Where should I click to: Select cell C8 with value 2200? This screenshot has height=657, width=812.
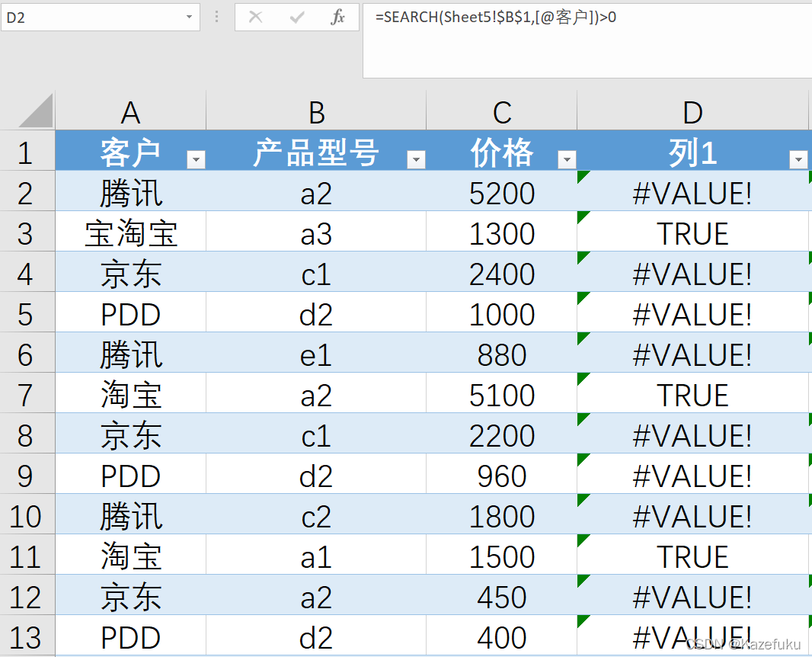(501, 433)
